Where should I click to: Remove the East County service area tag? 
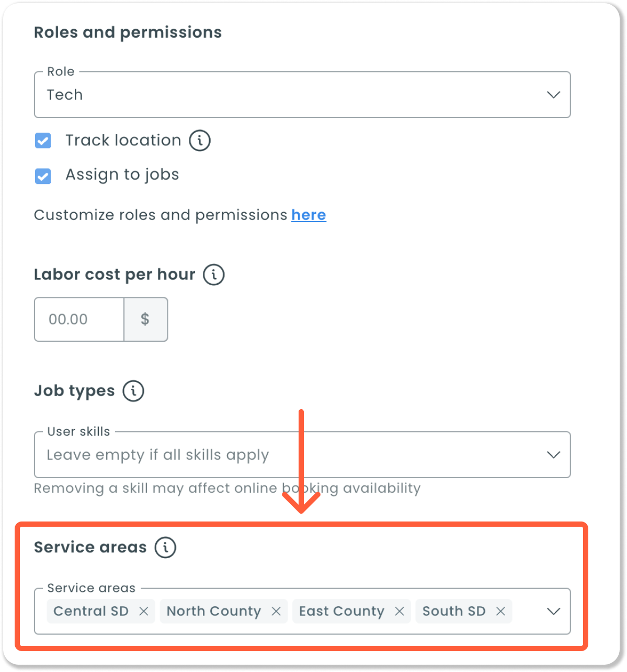[400, 611]
